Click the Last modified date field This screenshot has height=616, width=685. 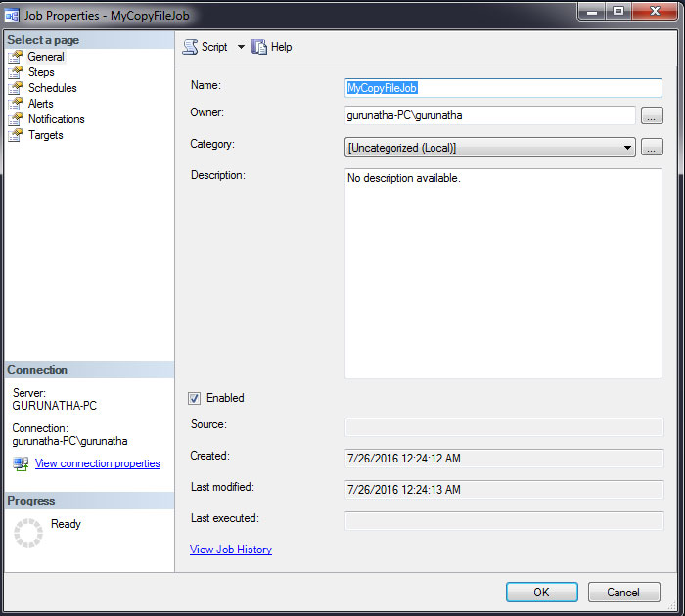504,490
